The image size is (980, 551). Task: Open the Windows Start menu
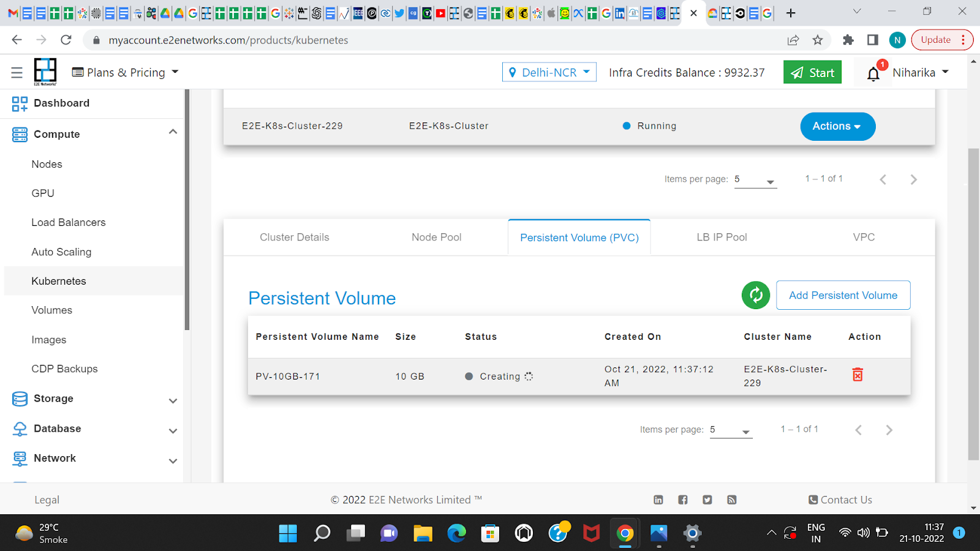pyautogui.click(x=288, y=533)
